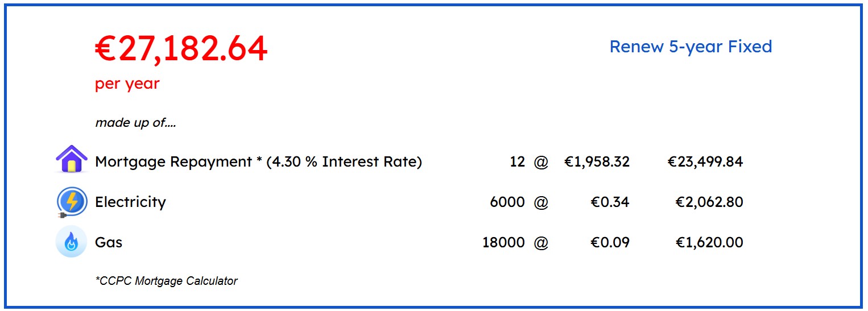Select the Mortgage Repayment row label
Screen dimensions: 868x311
point(259,162)
